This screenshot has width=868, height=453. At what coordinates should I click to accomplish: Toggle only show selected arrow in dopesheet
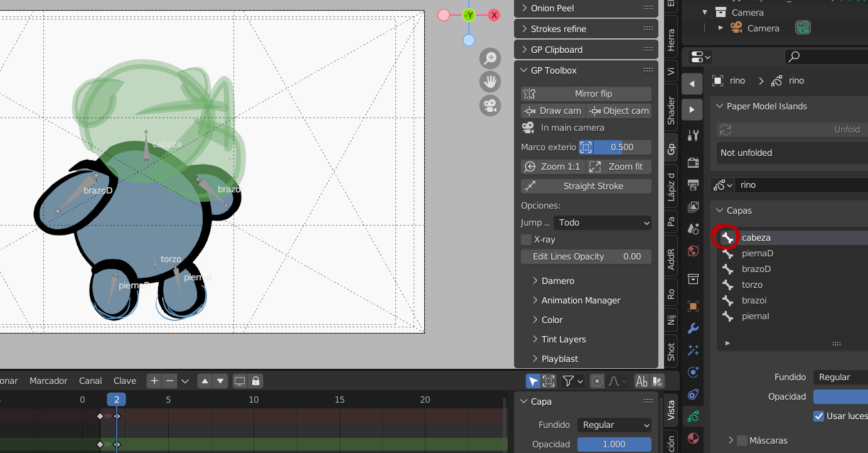(533, 381)
